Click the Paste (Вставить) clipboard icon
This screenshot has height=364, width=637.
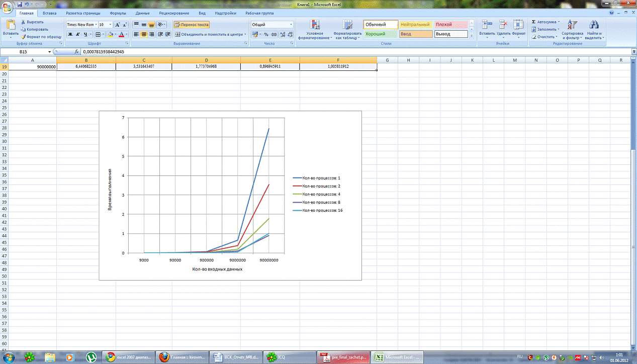pyautogui.click(x=11, y=26)
